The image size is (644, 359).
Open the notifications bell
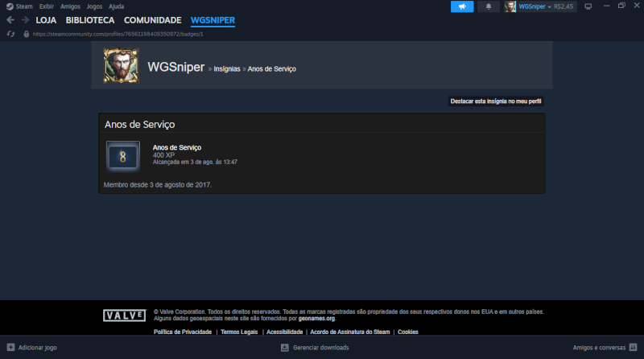488,6
